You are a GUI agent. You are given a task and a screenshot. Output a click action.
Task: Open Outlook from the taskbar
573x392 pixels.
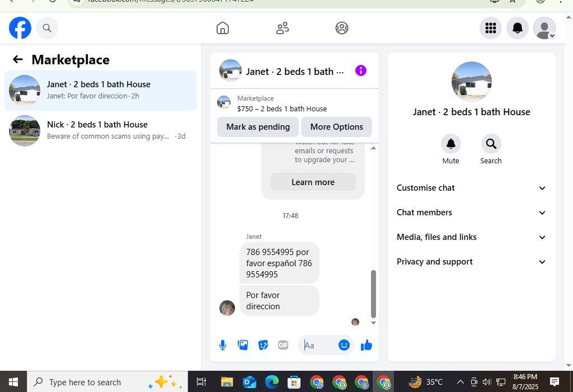tap(249, 382)
